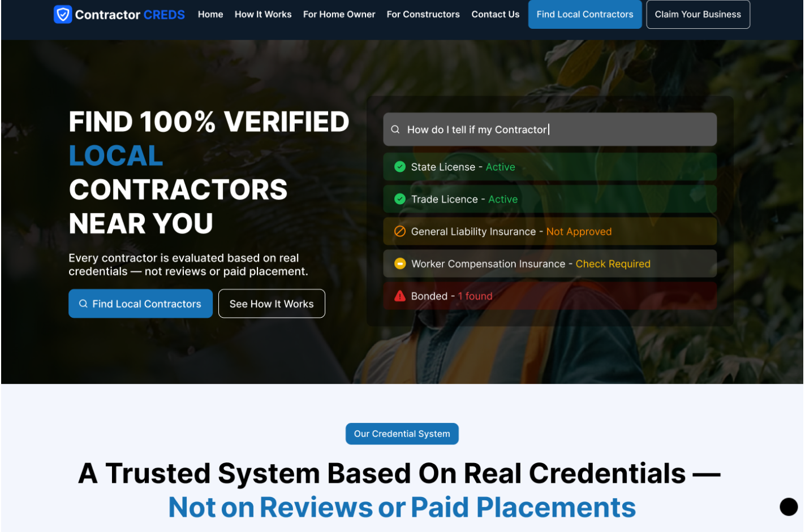
Task: Open the For Constructors section
Action: coord(423,14)
